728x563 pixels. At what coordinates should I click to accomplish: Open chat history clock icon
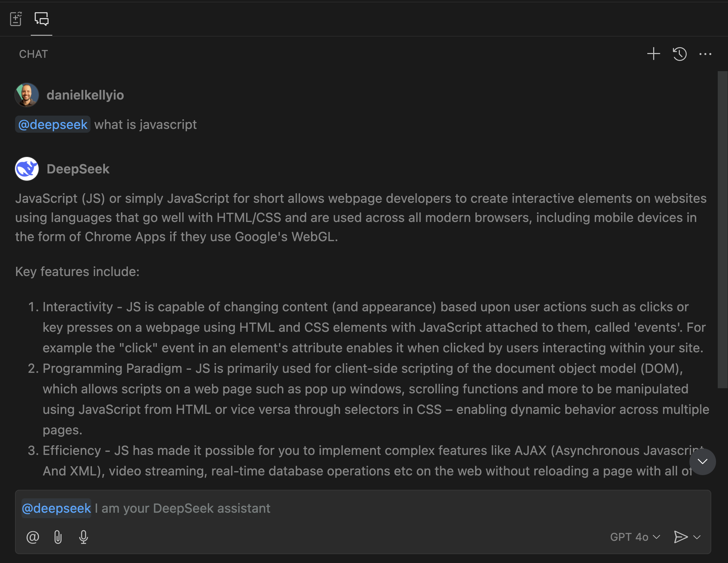(x=679, y=54)
